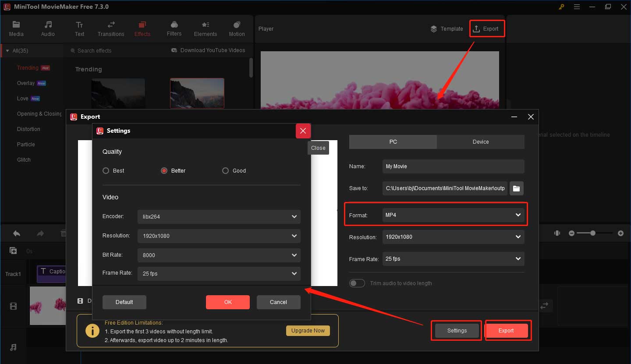Open the Elements tab
This screenshot has height=364, width=631.
tap(206, 28)
